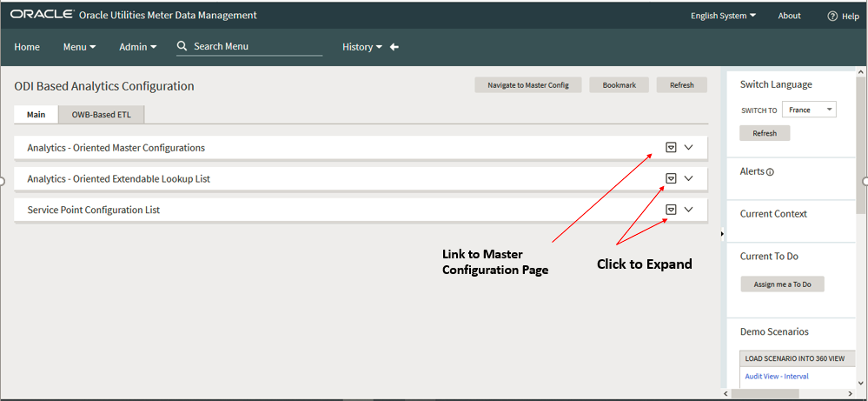Open the English System user dropdown

coord(723,16)
